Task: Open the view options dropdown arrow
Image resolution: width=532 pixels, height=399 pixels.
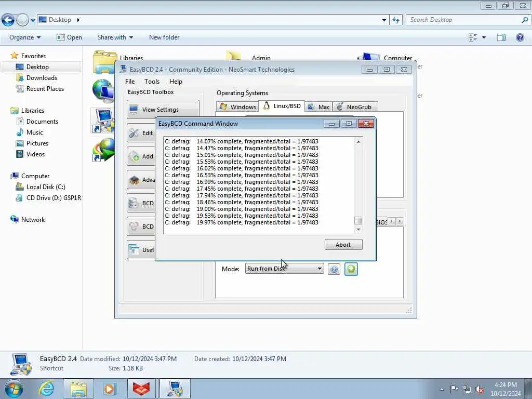Action: pyautogui.click(x=484, y=37)
